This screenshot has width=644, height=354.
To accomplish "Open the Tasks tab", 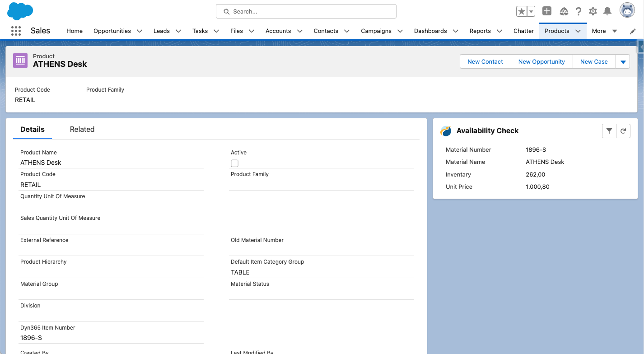I will coord(200,31).
